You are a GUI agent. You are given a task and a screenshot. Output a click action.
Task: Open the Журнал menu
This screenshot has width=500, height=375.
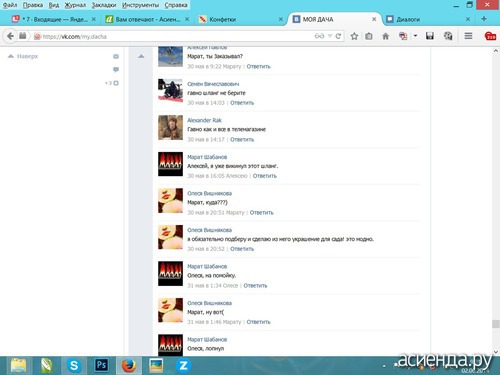(75, 5)
